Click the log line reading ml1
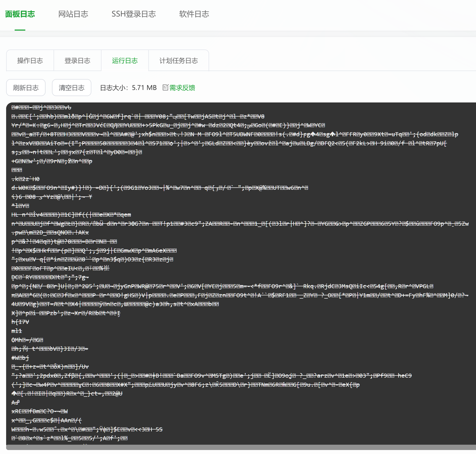The width and height of the screenshot is (476, 454). click(x=17, y=331)
